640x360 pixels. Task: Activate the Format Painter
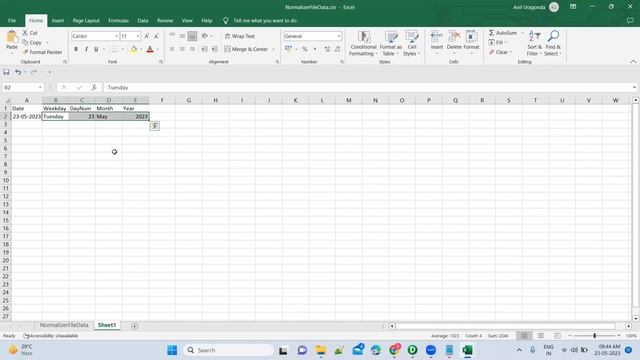[x=42, y=52]
